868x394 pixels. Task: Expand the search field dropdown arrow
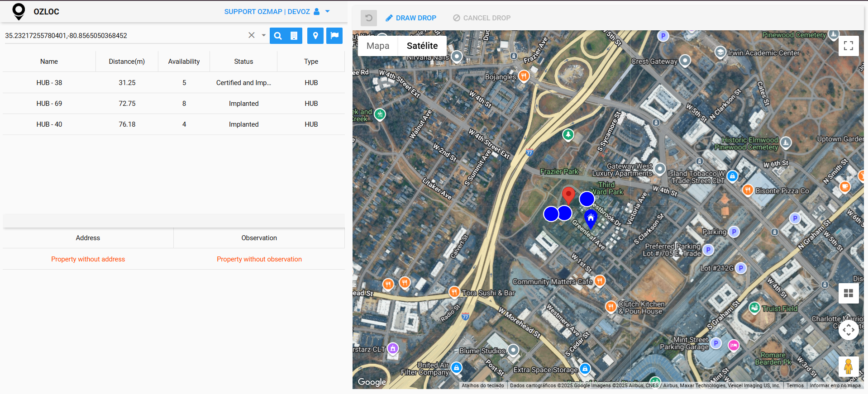coord(263,35)
